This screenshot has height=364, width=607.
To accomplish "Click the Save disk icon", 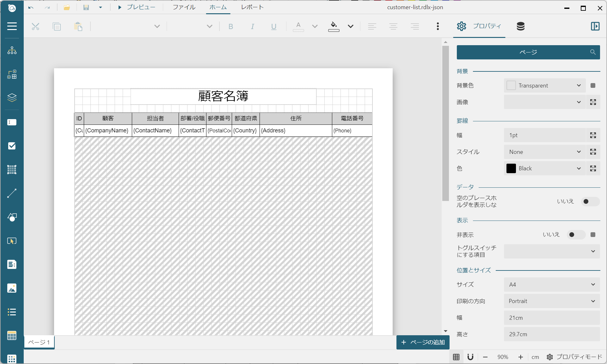I will (x=86, y=7).
